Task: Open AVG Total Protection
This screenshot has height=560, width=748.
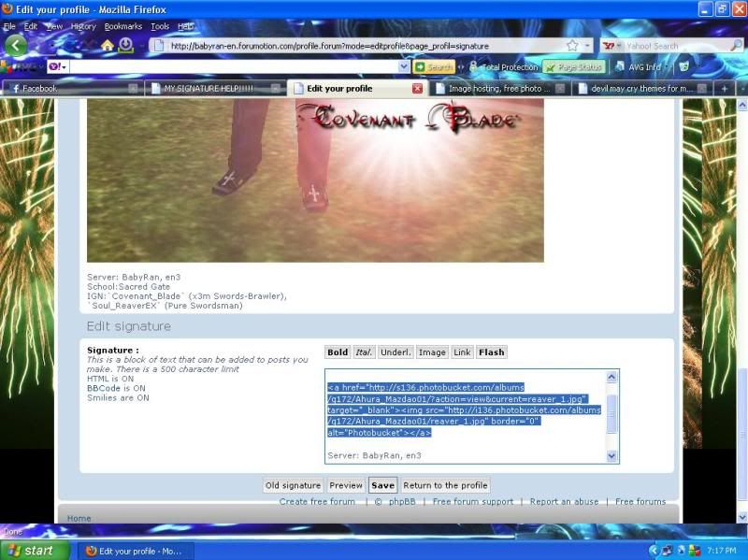Action: [x=504, y=66]
